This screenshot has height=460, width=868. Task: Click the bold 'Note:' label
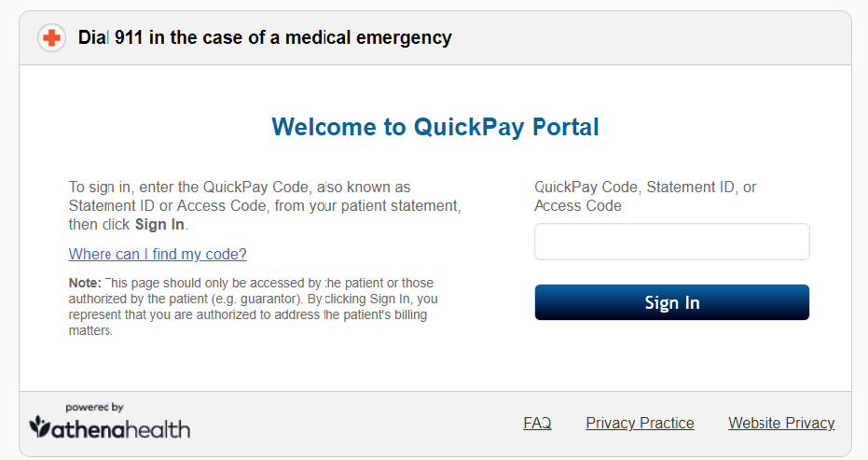point(85,284)
